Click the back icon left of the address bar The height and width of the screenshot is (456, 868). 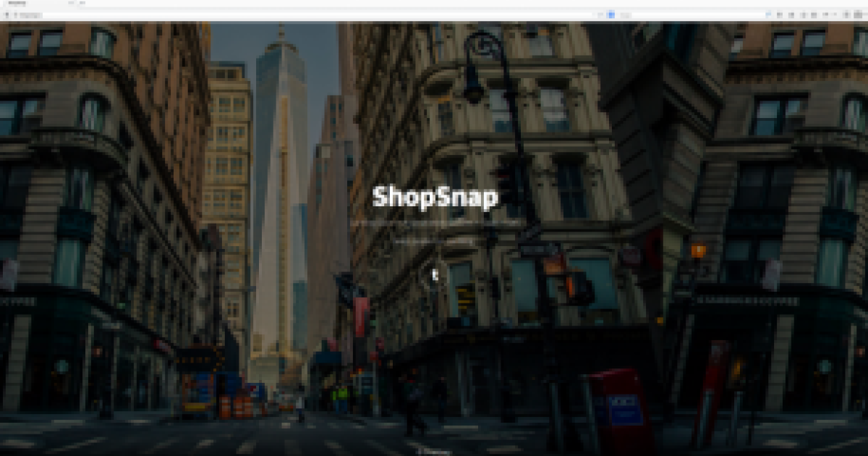pyautogui.click(x=7, y=14)
